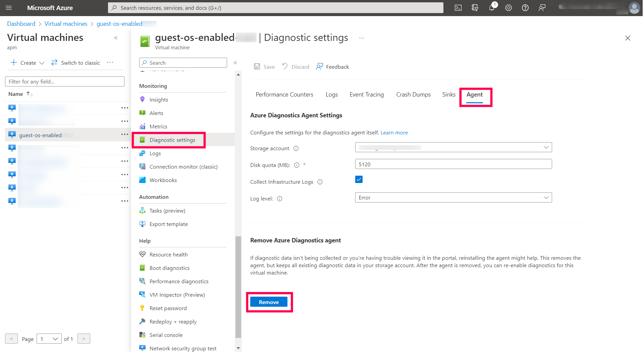This screenshot has height=355, width=644.
Task: Open the page number dropdown
Action: 49,339
